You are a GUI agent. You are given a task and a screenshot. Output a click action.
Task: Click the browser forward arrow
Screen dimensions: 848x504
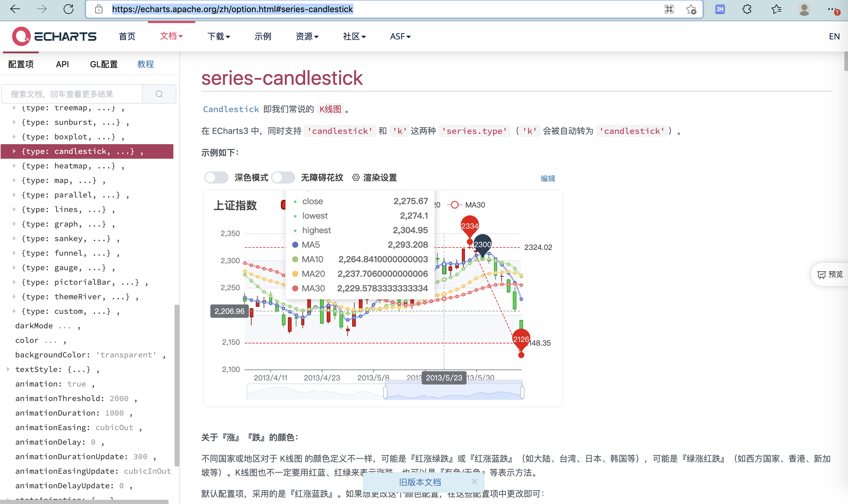click(x=42, y=9)
